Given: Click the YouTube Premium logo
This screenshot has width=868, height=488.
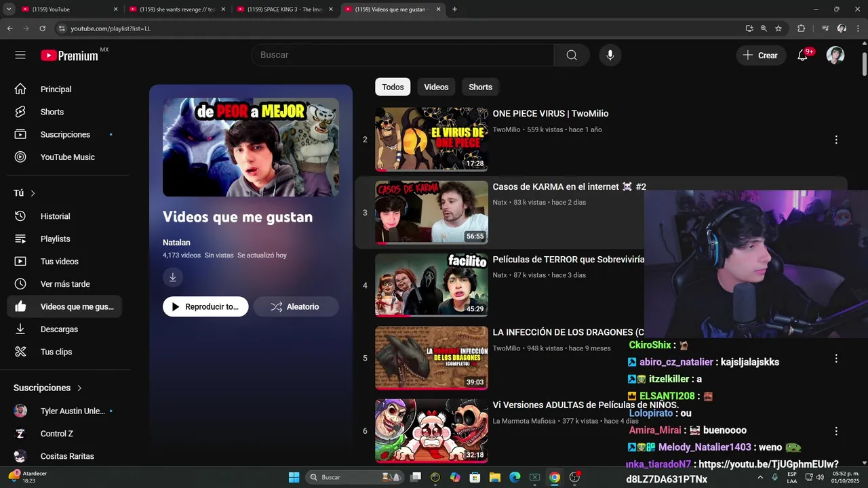Looking at the screenshot, I should coord(69,56).
